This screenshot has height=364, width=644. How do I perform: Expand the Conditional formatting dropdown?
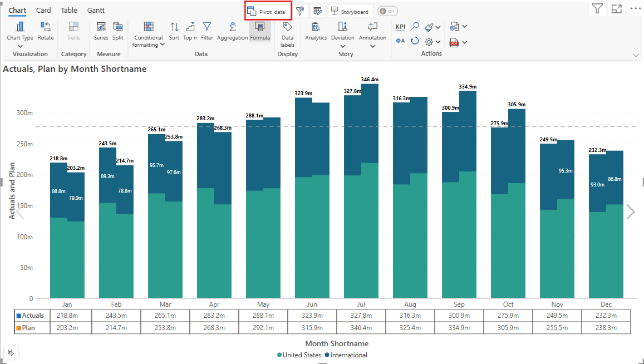162,45
